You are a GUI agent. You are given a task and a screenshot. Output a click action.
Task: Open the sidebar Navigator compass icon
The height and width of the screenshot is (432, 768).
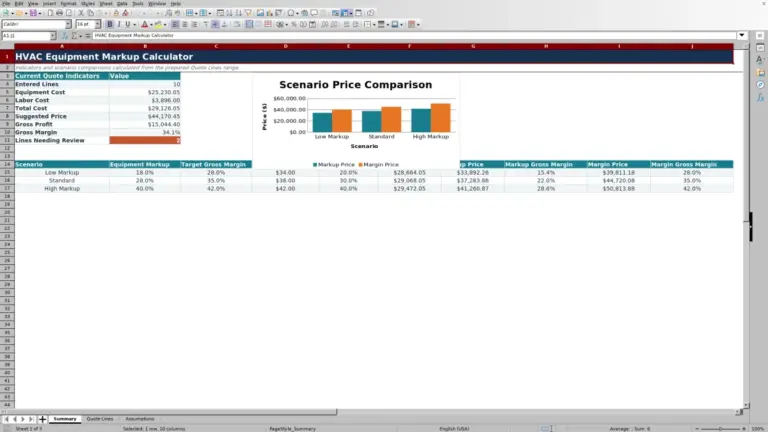point(760,85)
